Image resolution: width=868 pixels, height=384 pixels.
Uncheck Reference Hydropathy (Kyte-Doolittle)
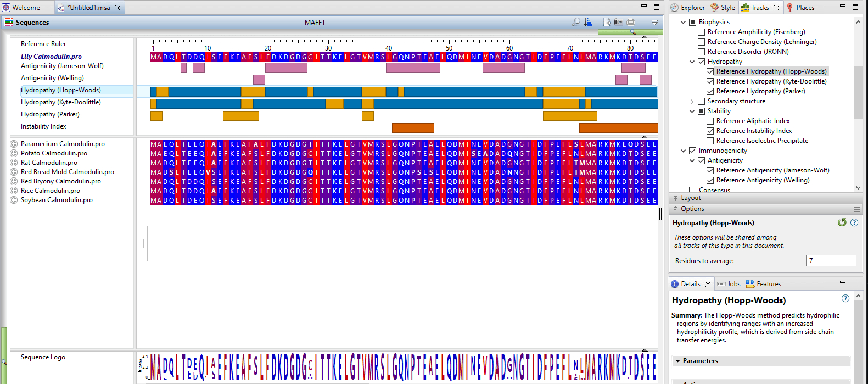pyautogui.click(x=710, y=81)
